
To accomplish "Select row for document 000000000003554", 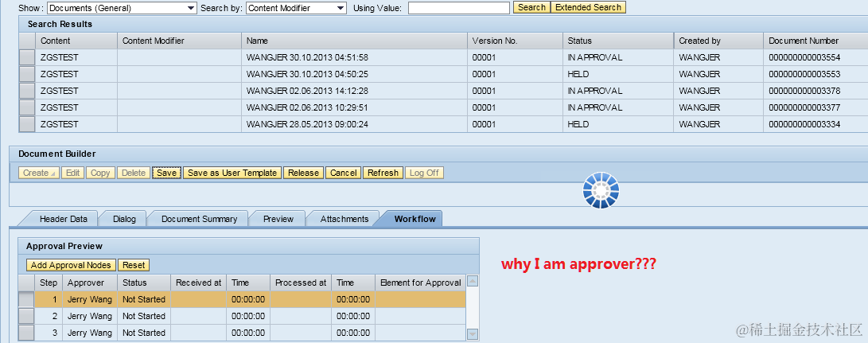I will click(27, 57).
